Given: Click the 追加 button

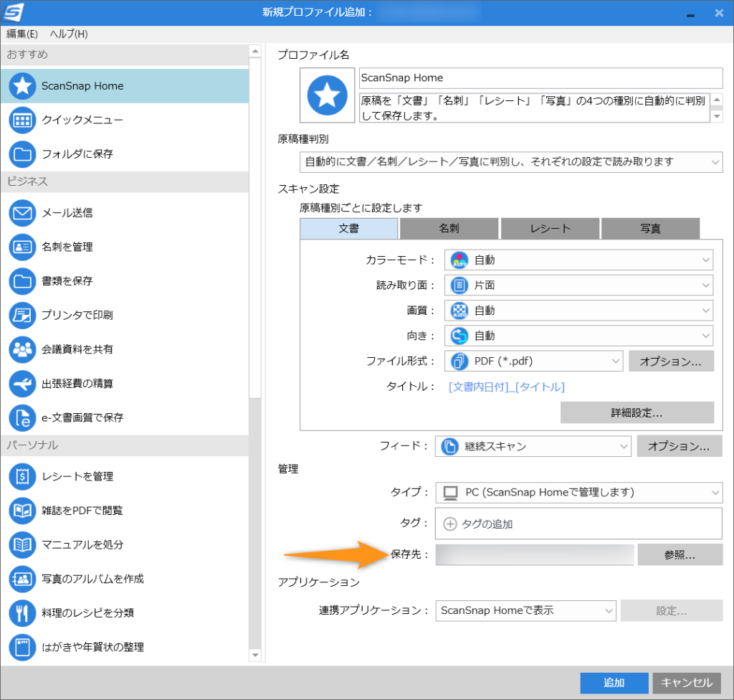Looking at the screenshot, I should (614, 683).
